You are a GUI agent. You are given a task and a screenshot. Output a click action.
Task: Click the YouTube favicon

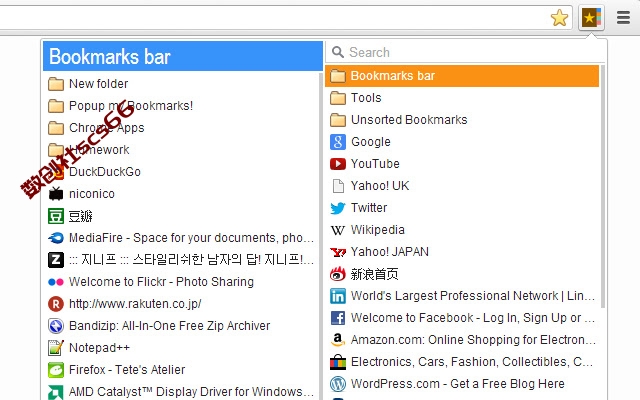pyautogui.click(x=338, y=164)
